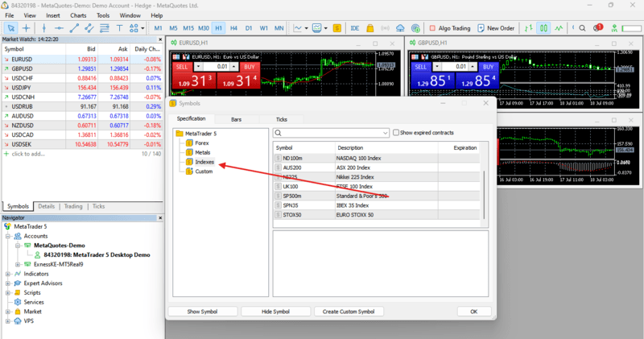
Task: Select the equidistant channel tool
Action: click(89, 28)
